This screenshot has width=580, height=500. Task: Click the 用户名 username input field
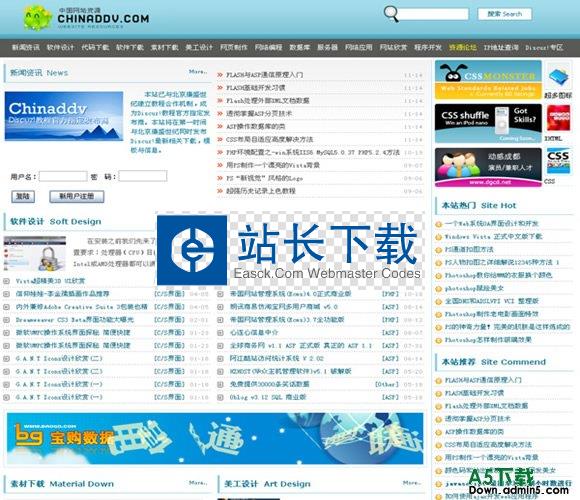click(63, 176)
